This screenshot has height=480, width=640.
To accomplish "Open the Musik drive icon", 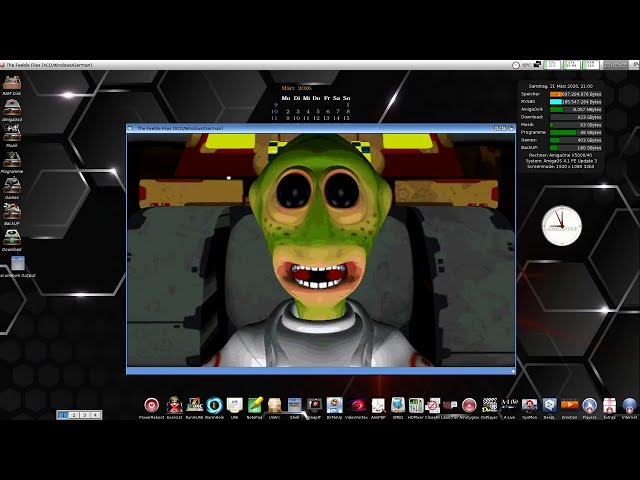I will (x=12, y=134).
